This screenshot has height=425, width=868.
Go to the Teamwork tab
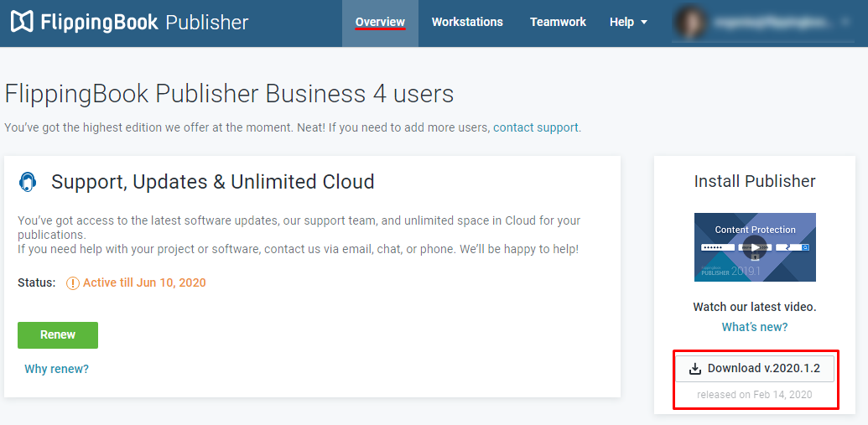click(558, 23)
